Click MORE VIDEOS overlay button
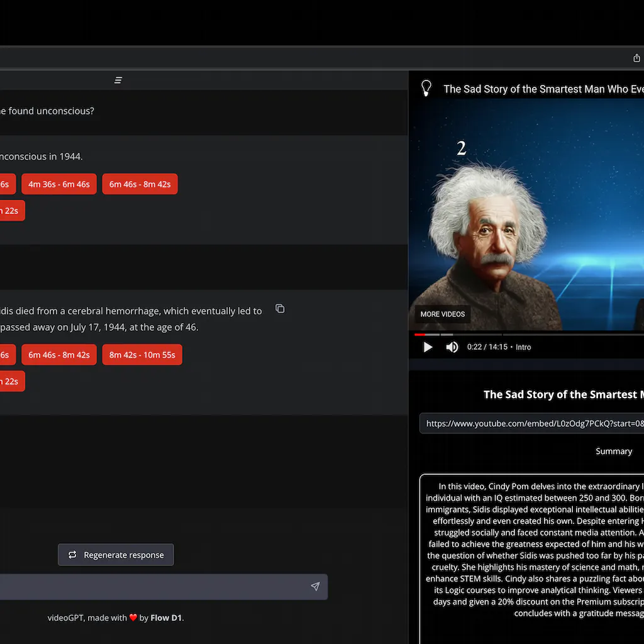The image size is (644, 644). tap(442, 314)
